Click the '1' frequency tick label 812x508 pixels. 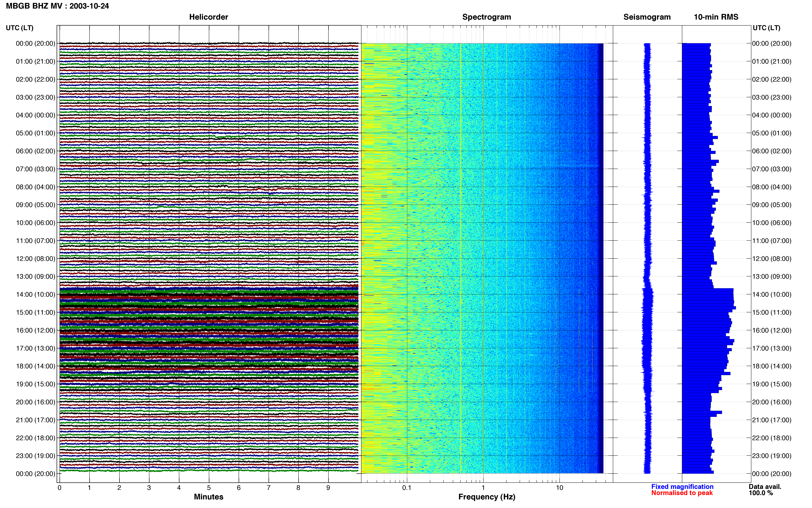[x=483, y=488]
